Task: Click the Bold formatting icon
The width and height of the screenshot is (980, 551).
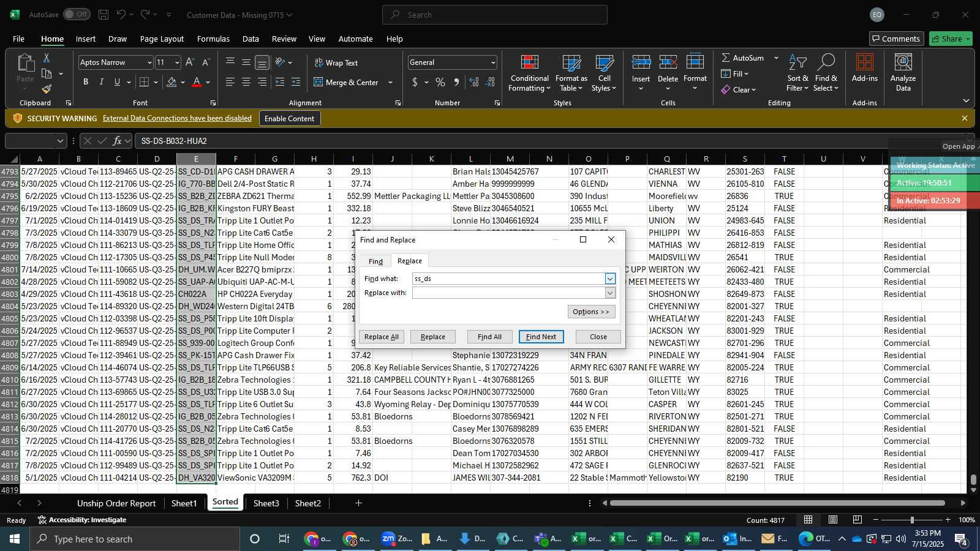Action: coord(86,82)
